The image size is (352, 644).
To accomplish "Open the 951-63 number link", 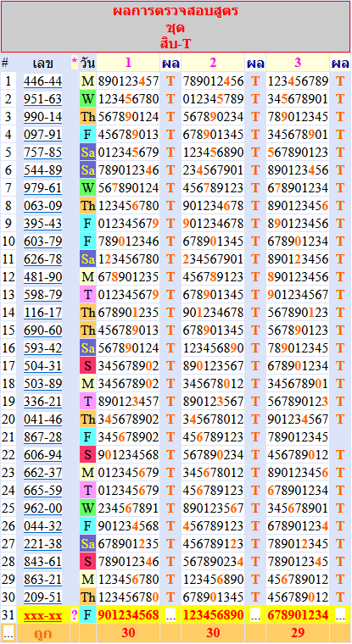I will [x=42, y=99].
